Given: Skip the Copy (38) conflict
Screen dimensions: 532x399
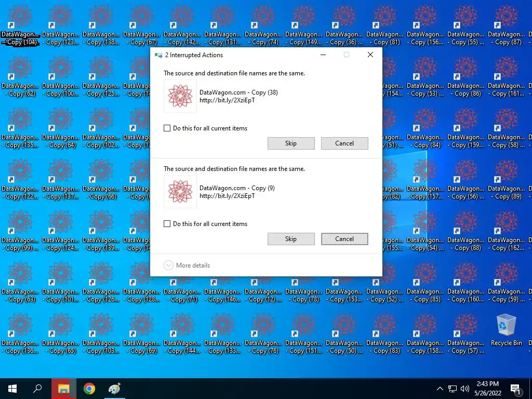Looking at the screenshot, I should [x=291, y=143].
